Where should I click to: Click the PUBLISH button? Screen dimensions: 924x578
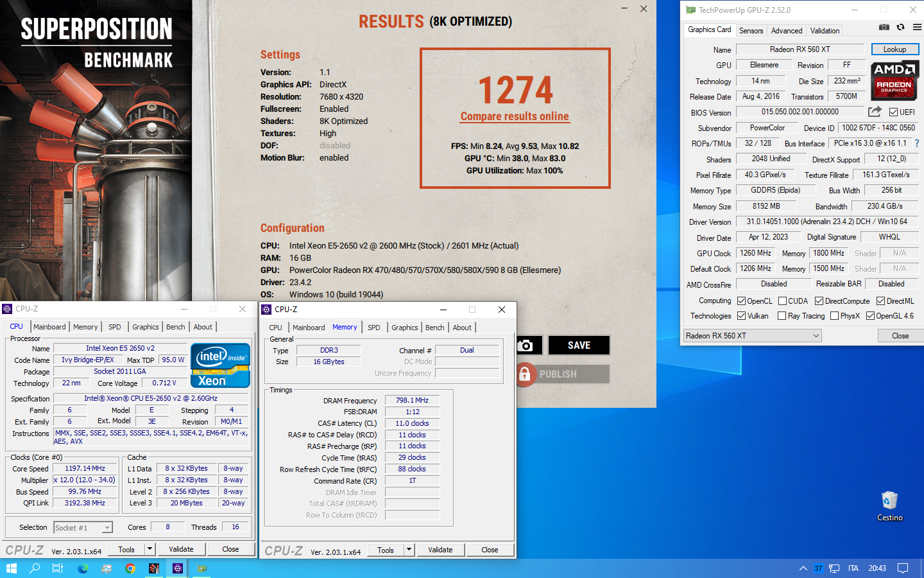563,374
